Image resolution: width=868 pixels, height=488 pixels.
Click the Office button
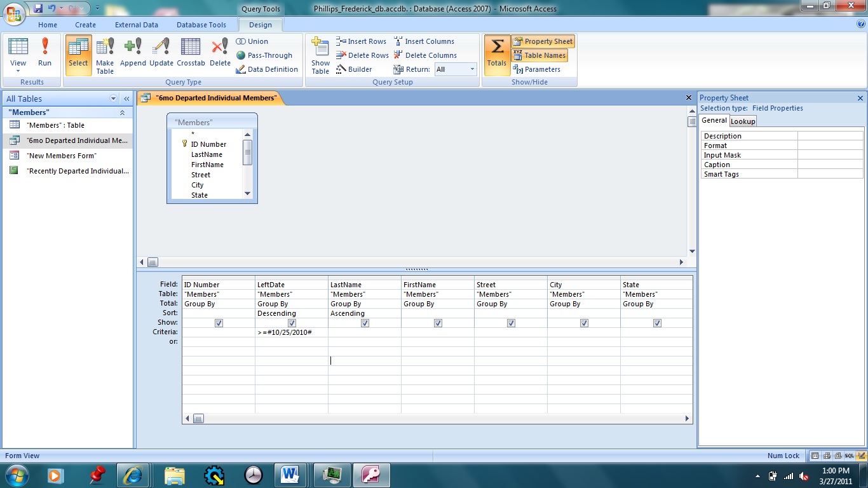coord(15,13)
